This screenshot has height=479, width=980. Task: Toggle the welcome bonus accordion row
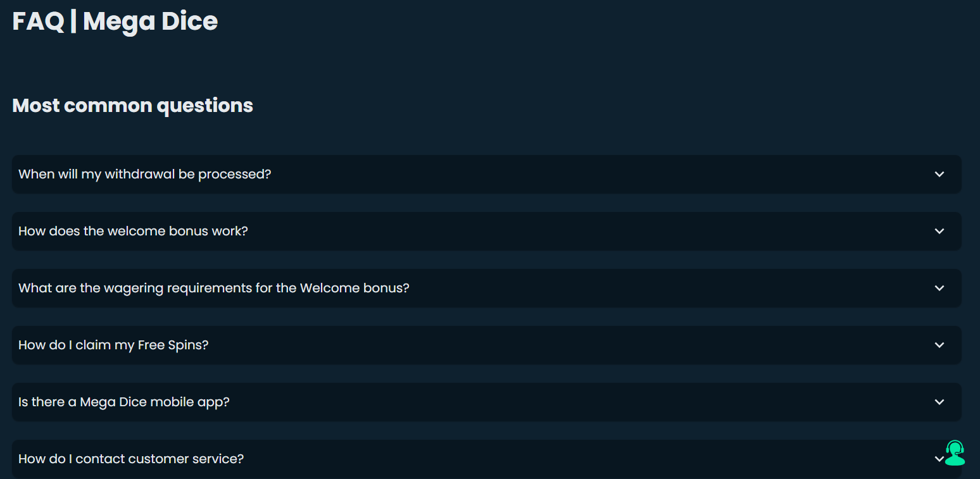[x=486, y=231]
